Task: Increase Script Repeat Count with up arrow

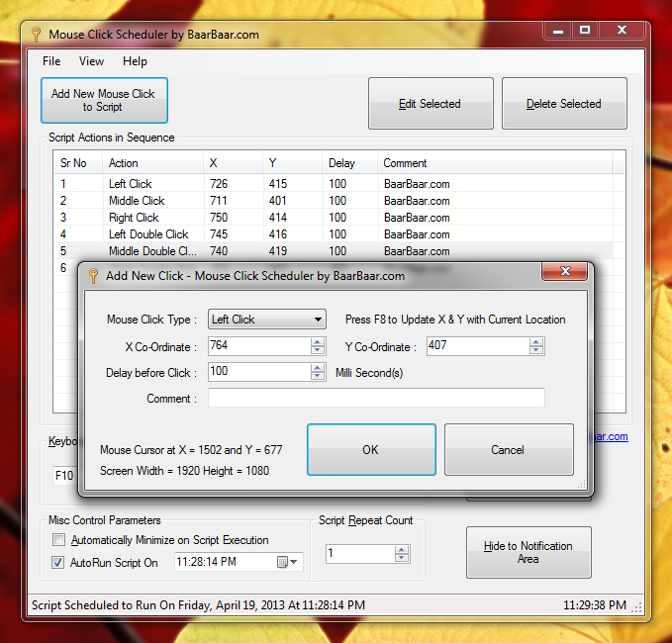Action: click(402, 550)
